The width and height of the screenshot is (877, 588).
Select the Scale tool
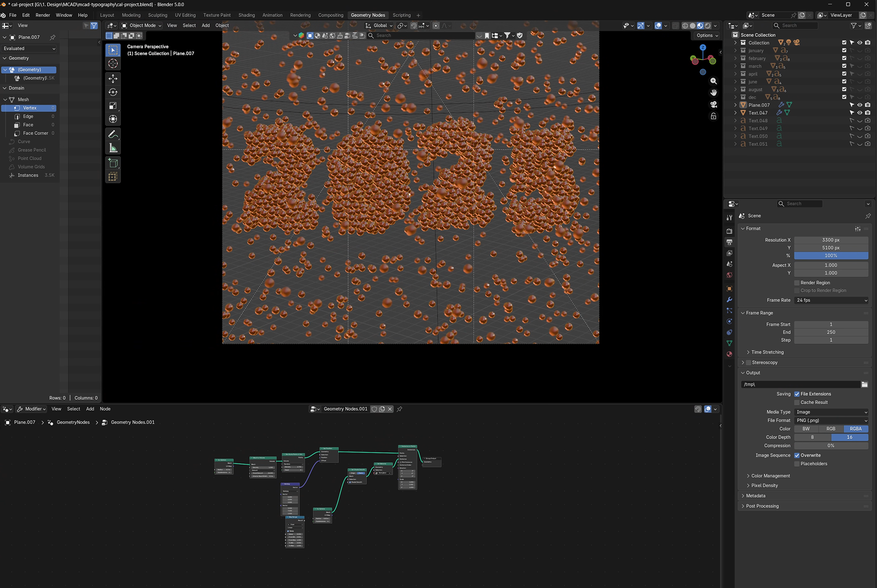coord(113,105)
